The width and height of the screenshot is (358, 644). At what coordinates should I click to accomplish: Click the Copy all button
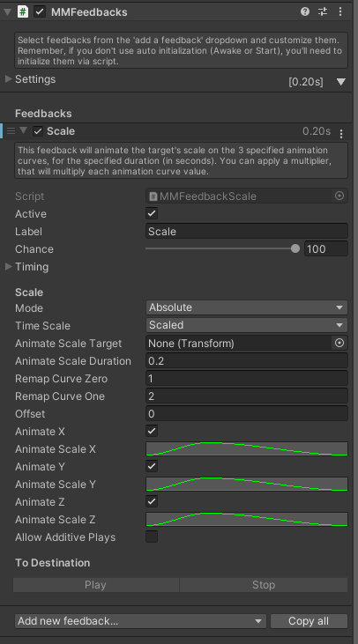tap(309, 620)
